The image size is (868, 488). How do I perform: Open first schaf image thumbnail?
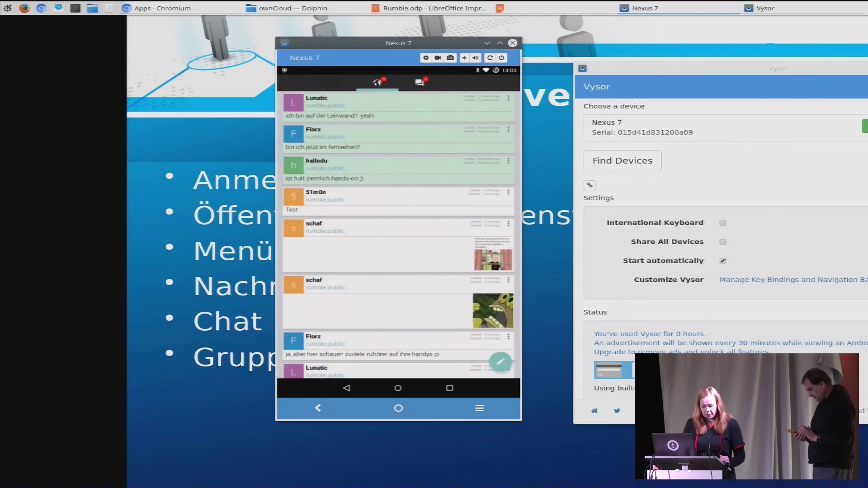(x=493, y=253)
